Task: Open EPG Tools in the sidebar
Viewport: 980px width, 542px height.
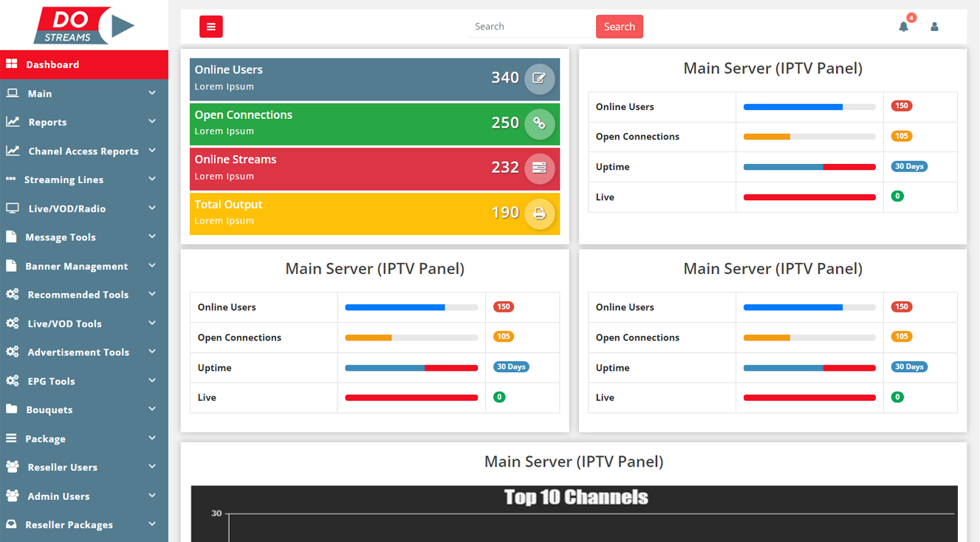Action: click(x=51, y=381)
